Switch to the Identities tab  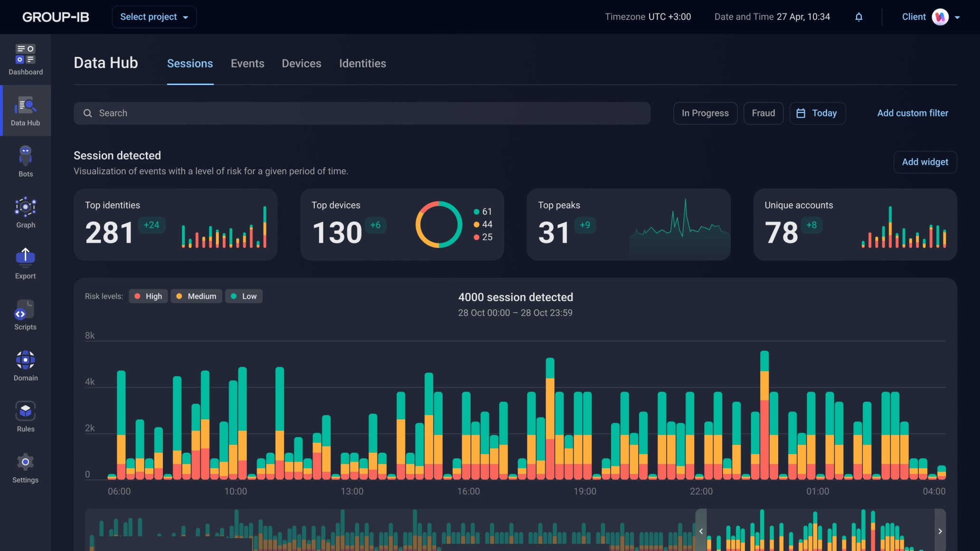(362, 64)
